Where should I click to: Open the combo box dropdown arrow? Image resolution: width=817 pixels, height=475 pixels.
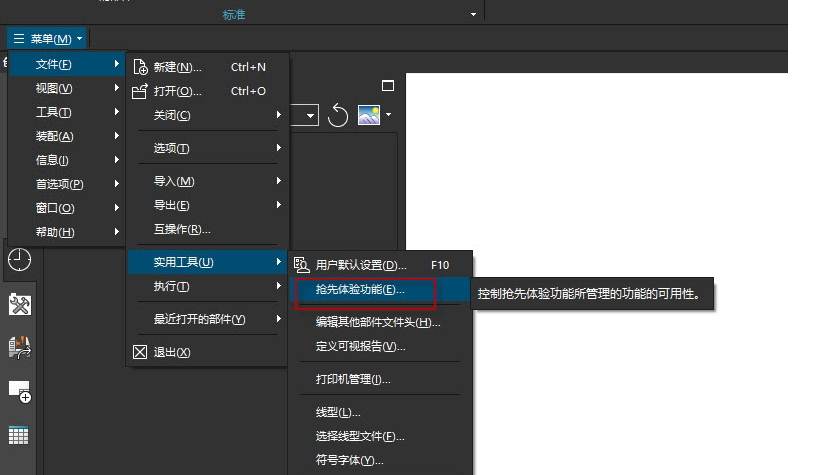[x=311, y=115]
